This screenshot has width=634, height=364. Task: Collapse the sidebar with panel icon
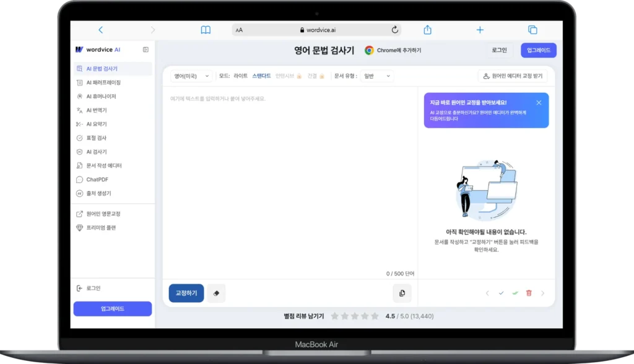click(x=145, y=50)
